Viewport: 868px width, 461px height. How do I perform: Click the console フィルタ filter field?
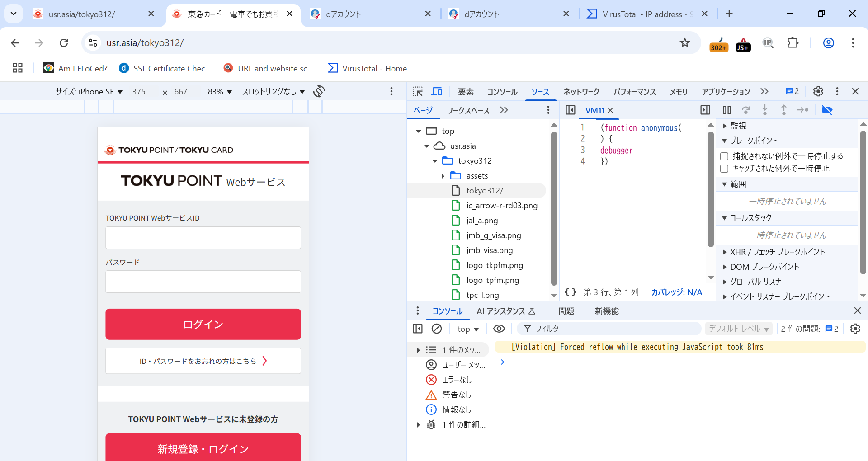click(609, 329)
